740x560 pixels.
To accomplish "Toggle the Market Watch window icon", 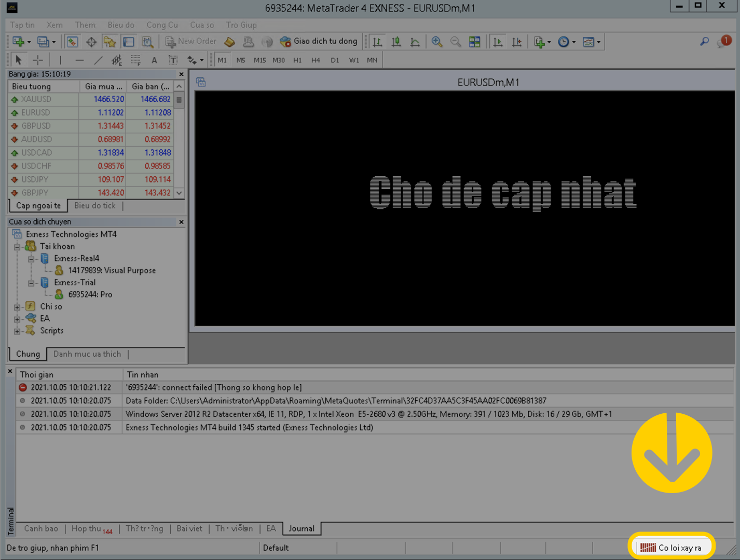I will pos(72,41).
